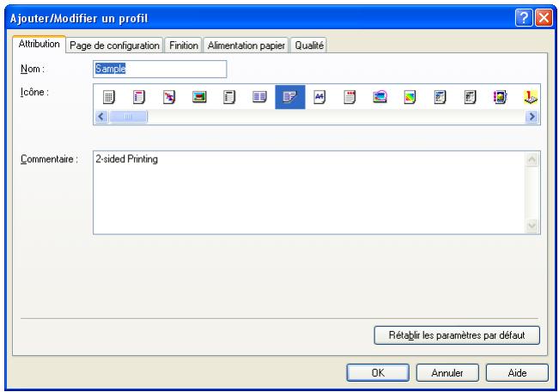Viewport: 559px width, 392px height.
Task: Select the black-header newsletter page icon
Action: tap(471, 97)
